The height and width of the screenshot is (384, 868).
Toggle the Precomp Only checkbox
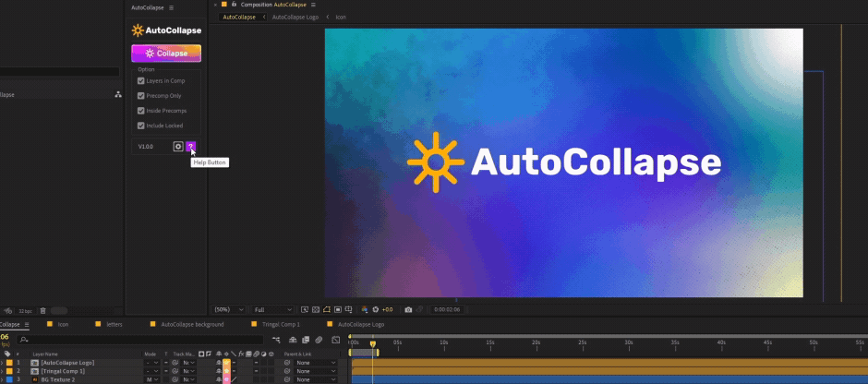(x=140, y=96)
